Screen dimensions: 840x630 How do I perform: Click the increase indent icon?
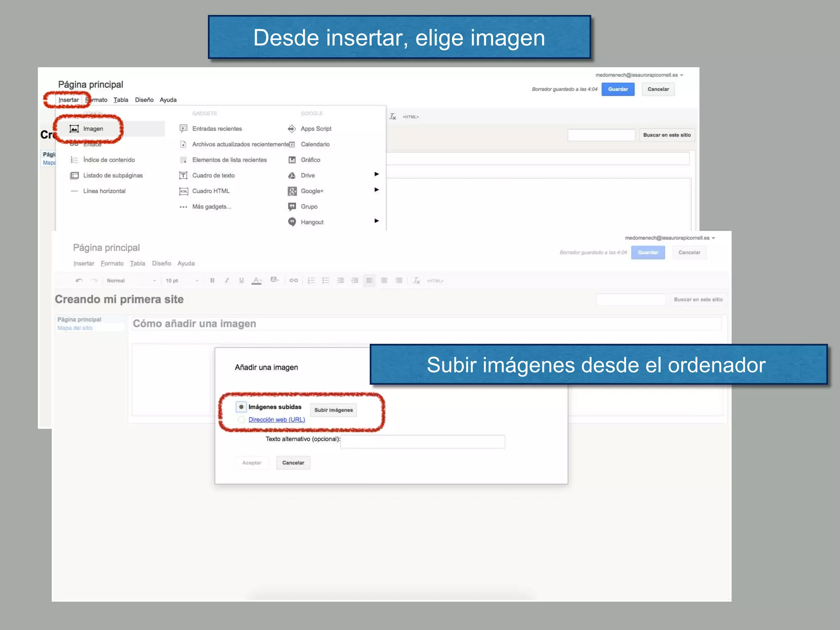click(x=355, y=281)
